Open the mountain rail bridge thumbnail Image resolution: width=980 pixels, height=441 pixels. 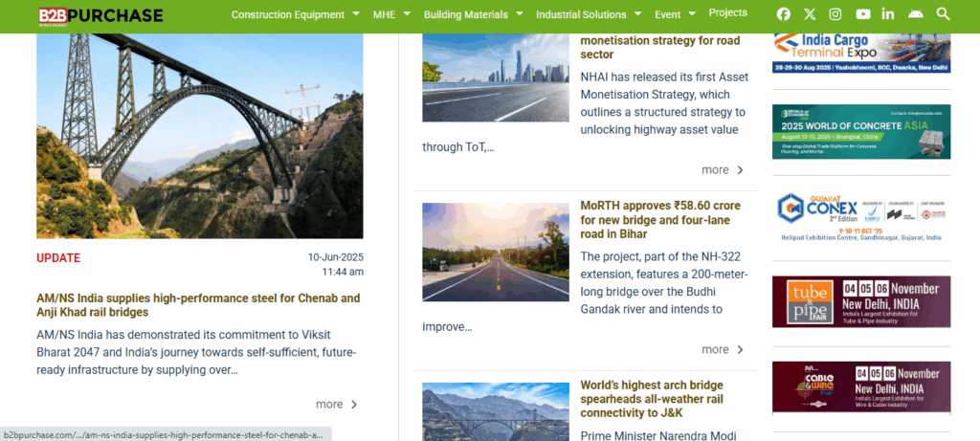click(x=496, y=411)
